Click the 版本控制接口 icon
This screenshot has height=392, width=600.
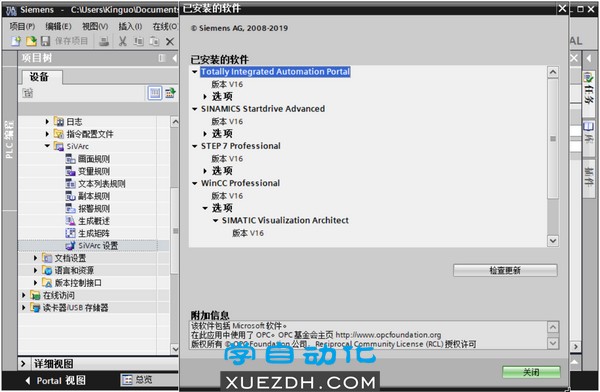tap(47, 283)
